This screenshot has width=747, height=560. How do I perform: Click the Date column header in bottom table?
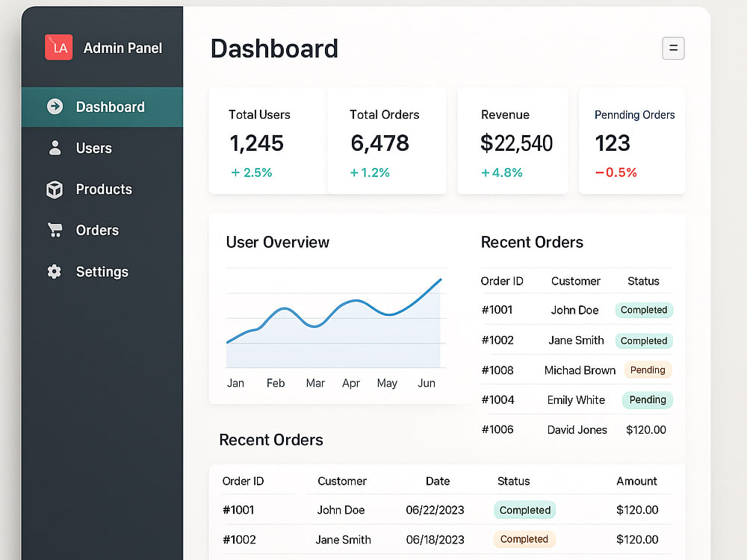coord(438,481)
